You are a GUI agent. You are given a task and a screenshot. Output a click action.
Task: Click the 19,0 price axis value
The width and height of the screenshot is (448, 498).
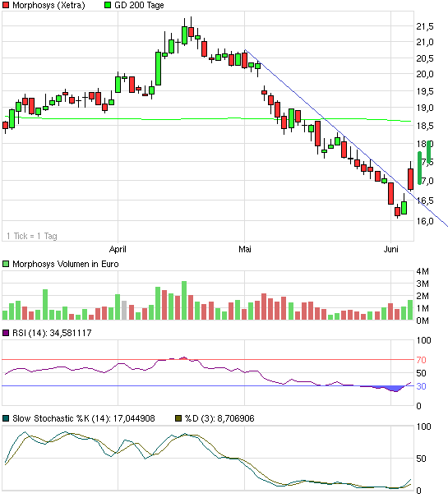[x=425, y=108]
